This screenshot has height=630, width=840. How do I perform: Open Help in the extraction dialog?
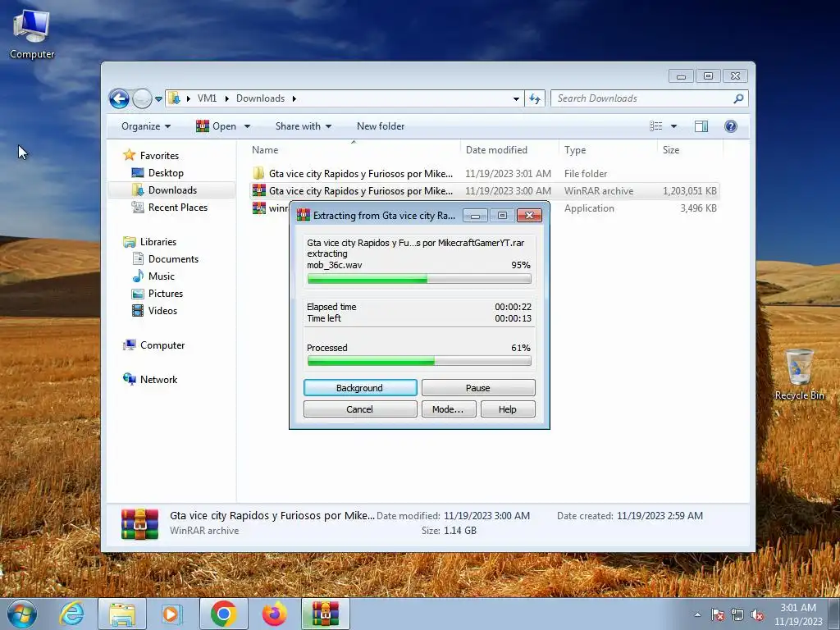point(508,409)
